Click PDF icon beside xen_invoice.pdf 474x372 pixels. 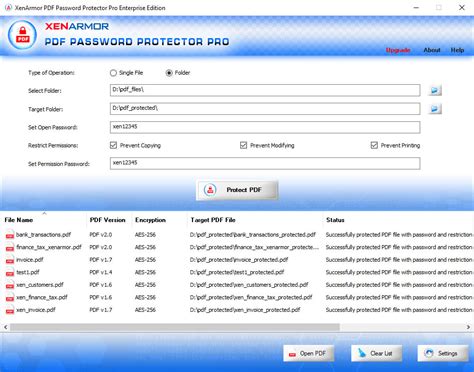[10, 310]
